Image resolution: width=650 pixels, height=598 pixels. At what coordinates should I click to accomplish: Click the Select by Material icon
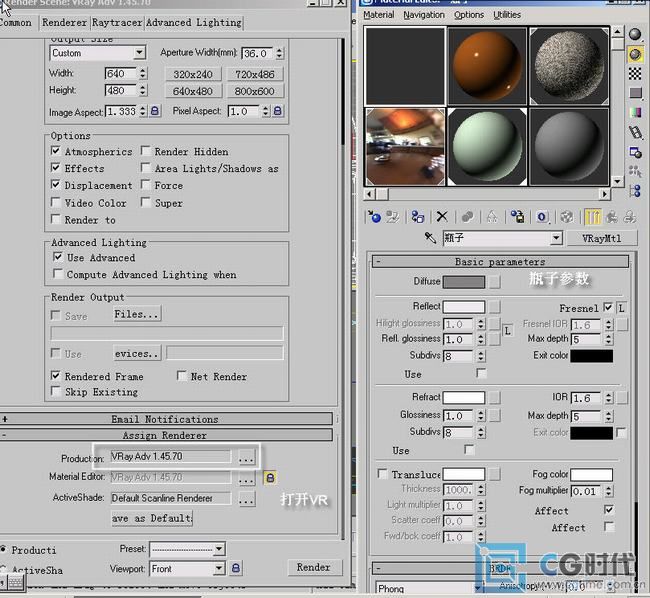click(635, 171)
